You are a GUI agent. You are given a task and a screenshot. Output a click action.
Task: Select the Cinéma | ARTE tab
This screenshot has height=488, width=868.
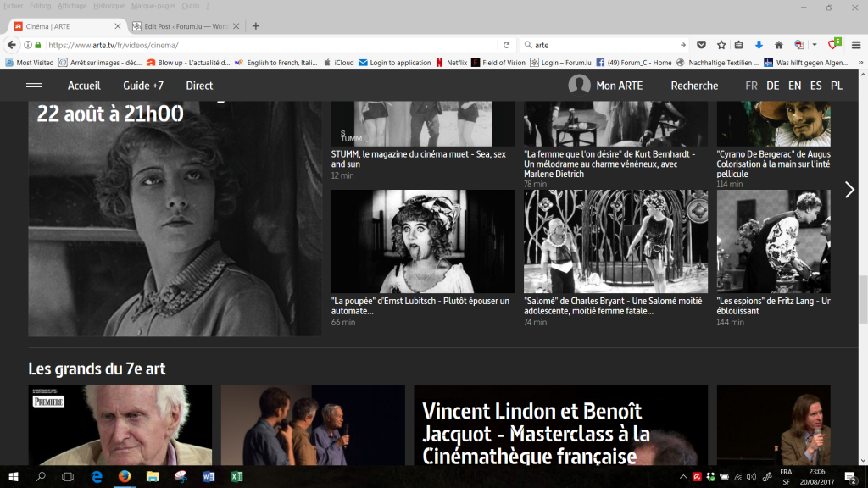66,26
